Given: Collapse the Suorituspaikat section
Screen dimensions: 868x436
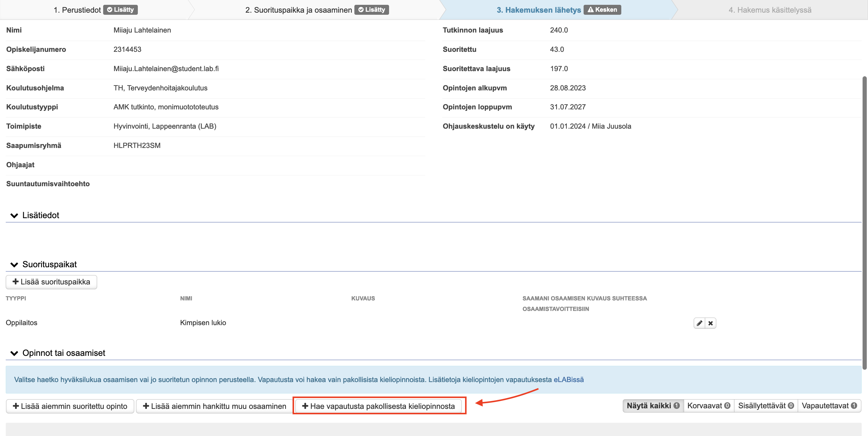Looking at the screenshot, I should 14,265.
